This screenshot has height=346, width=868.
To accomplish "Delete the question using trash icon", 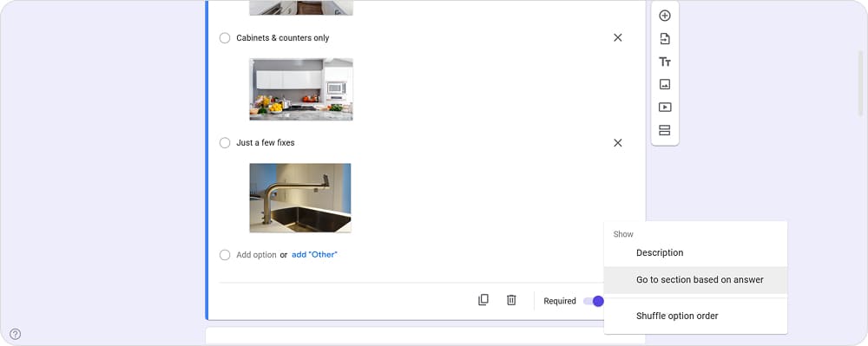I will 511,300.
